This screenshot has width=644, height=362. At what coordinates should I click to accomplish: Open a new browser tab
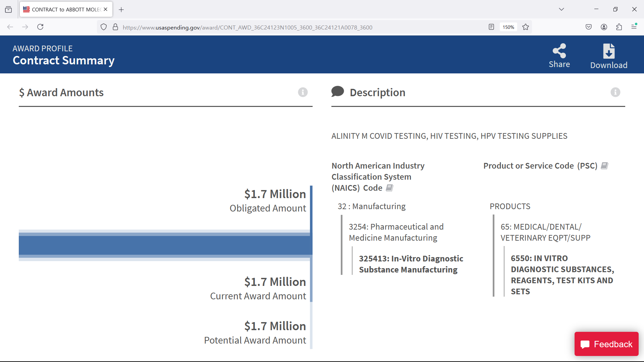(121, 10)
